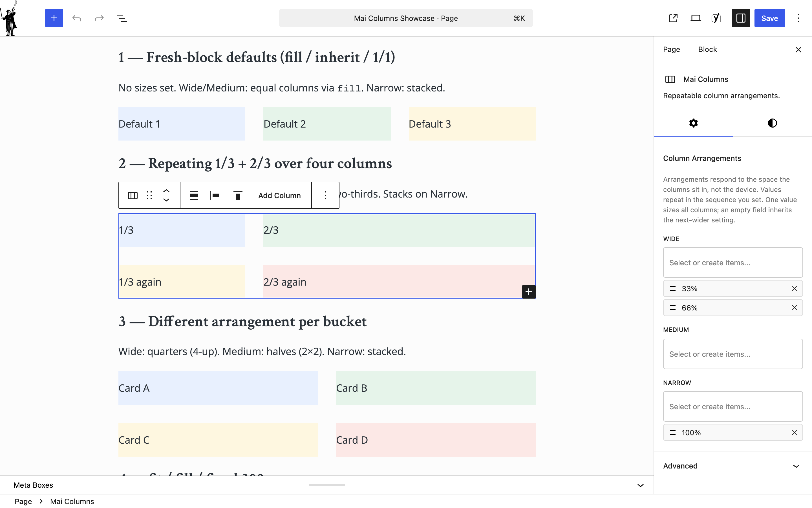This screenshot has height=508, width=812.
Task: Remove the 100% value
Action: (794, 432)
